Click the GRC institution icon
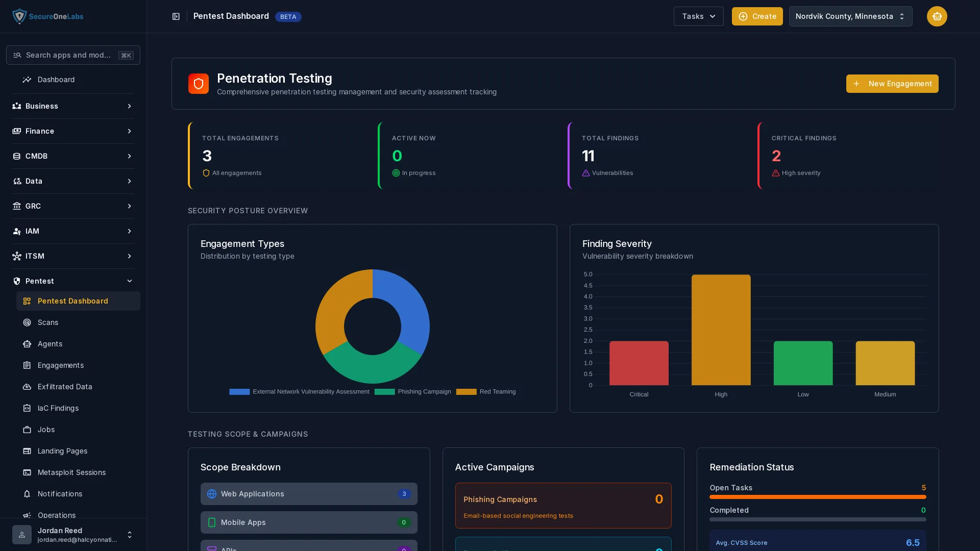The width and height of the screenshot is (980, 551). pyautogui.click(x=17, y=206)
